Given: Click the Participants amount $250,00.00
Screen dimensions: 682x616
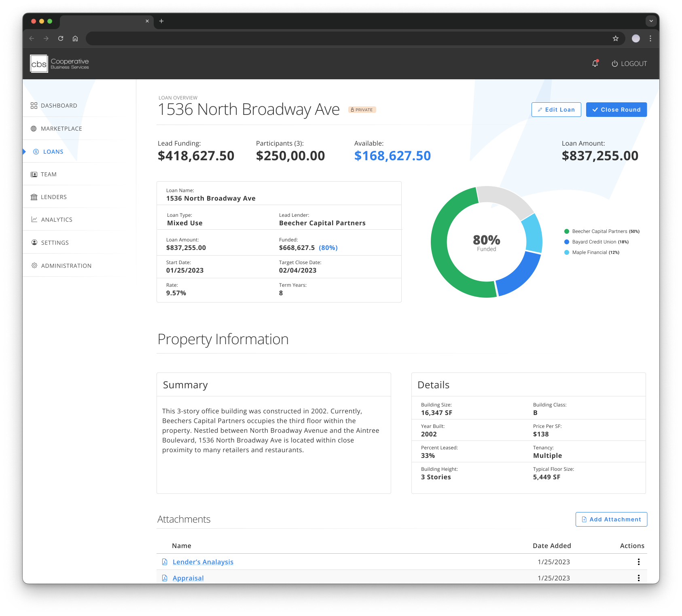Looking at the screenshot, I should [x=290, y=156].
